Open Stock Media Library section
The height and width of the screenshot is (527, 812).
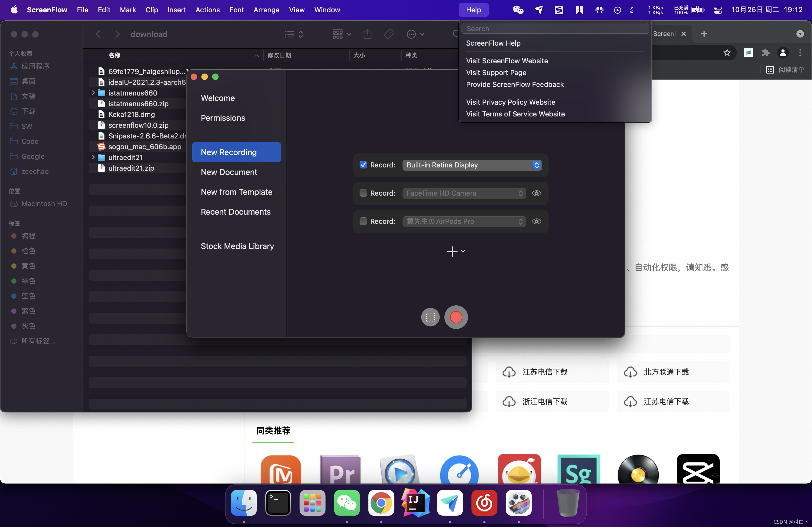click(x=237, y=246)
